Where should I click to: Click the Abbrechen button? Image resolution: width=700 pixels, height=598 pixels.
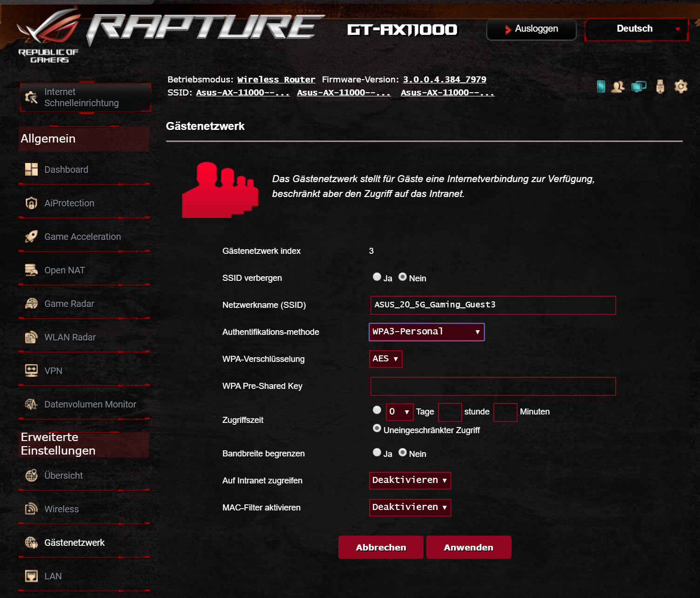(x=381, y=547)
